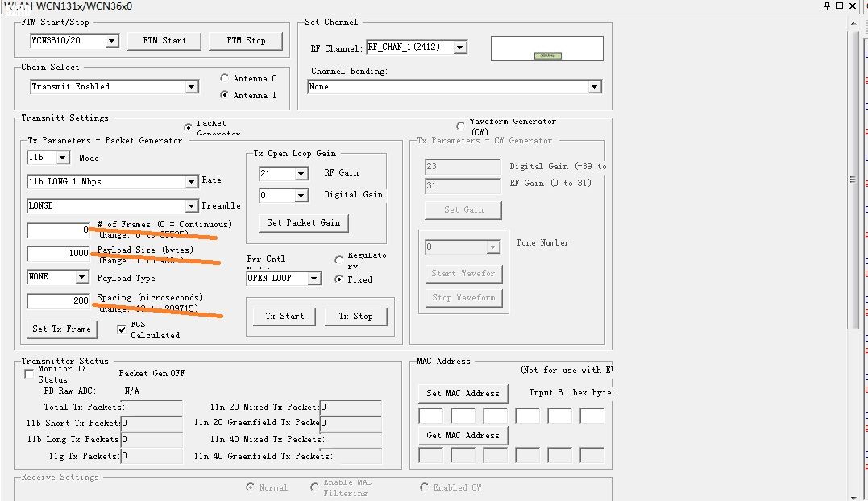Select the Enable MAC Filtering radio button
The image size is (868, 501).
pos(314,487)
